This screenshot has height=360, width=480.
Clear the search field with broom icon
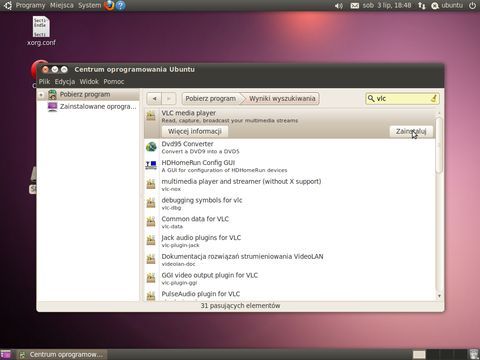click(434, 98)
